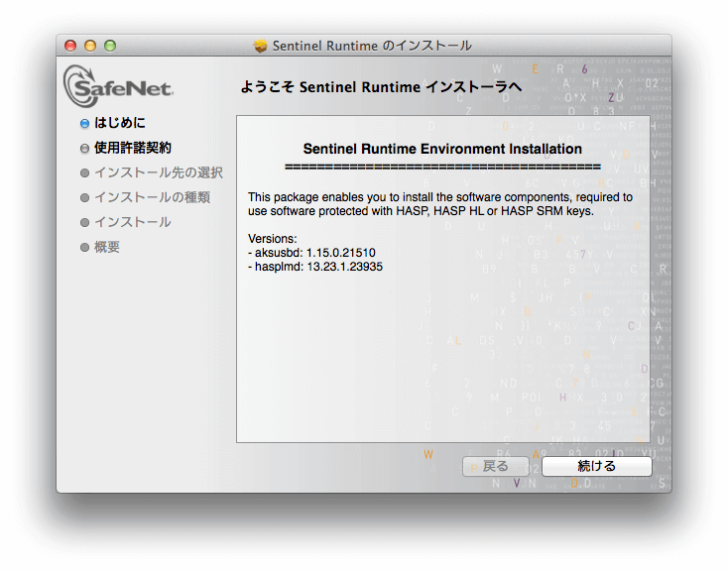Choose the インストールの種類 step label
The height and width of the screenshot is (571, 728).
152,197
